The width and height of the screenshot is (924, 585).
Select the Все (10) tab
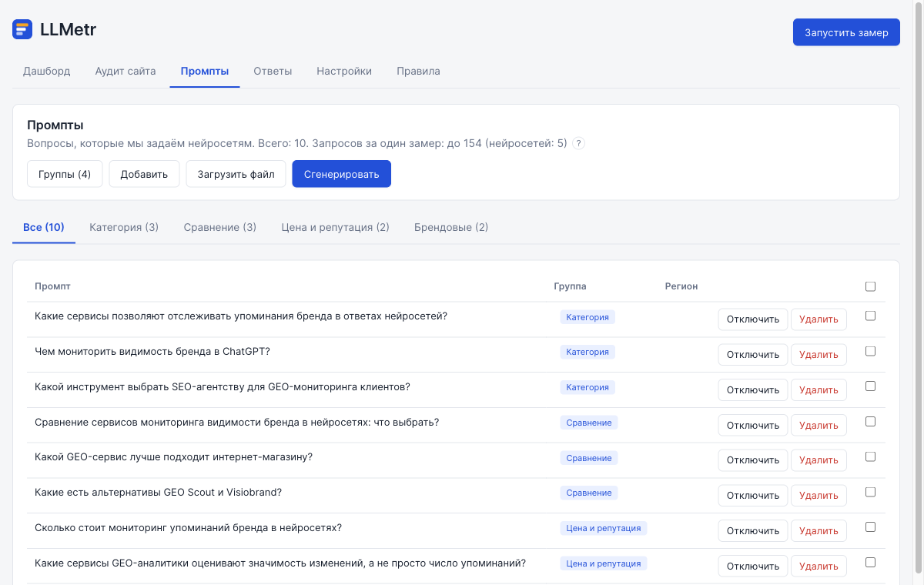coord(44,228)
